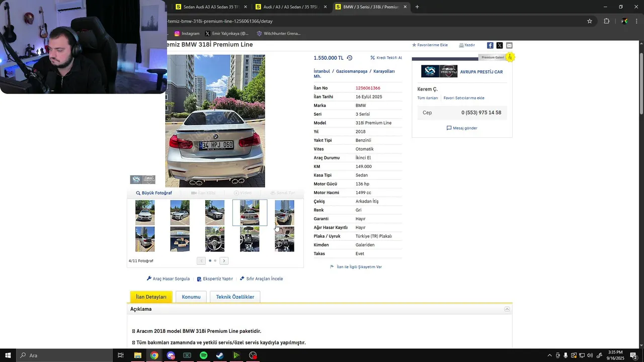Open Araç Hasar Sorgula
The height and width of the screenshot is (362, 644).
[x=168, y=279]
